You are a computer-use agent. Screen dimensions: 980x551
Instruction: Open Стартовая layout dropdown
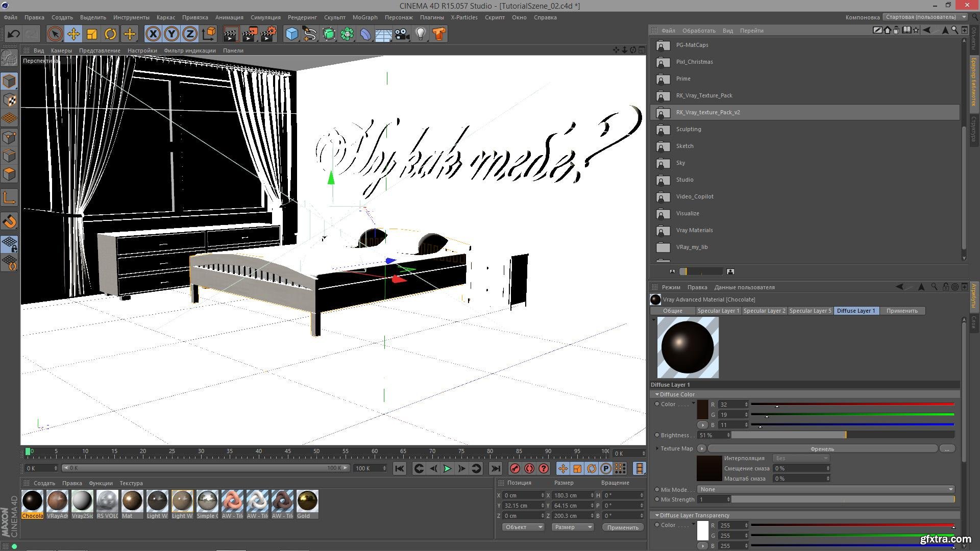(x=925, y=17)
